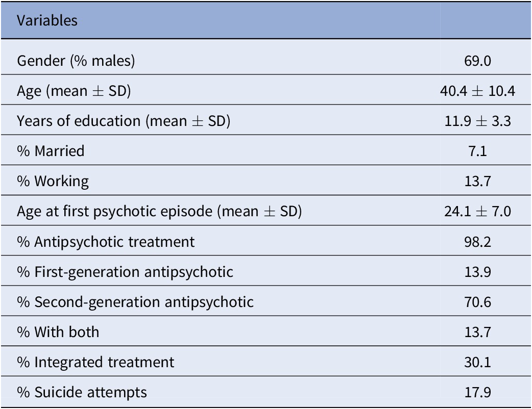Select the % Suicide attempts label

point(82,392)
